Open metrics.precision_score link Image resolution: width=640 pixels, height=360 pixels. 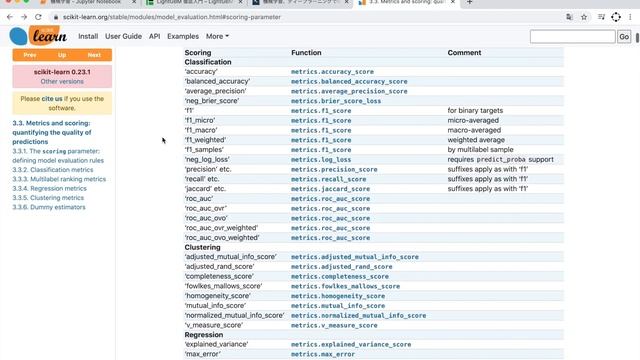pos(334,169)
